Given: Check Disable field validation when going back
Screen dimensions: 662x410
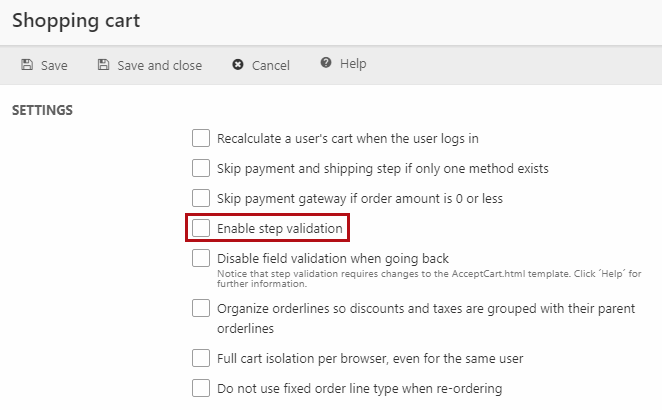Looking at the screenshot, I should [201, 258].
